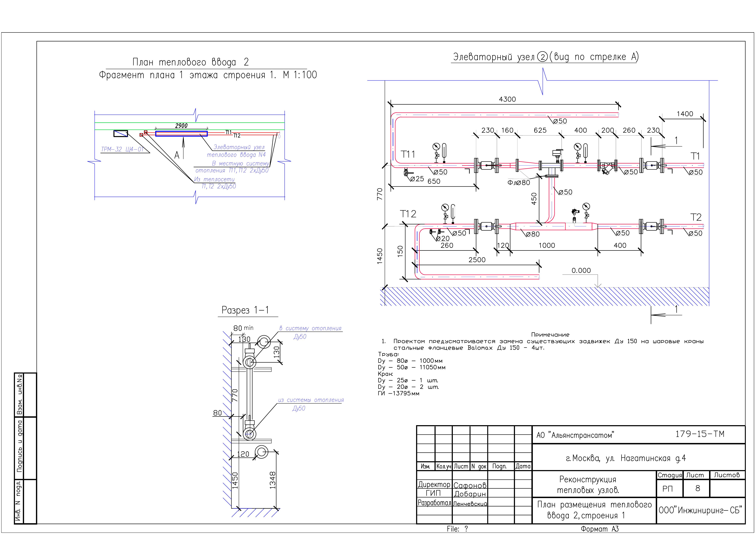Click the 1400 dimension value

click(x=685, y=114)
